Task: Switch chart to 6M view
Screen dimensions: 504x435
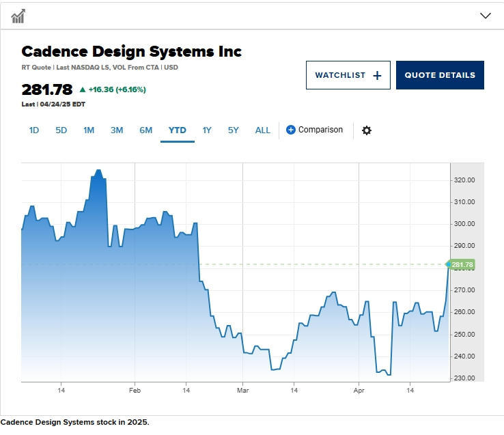Action: coord(145,130)
